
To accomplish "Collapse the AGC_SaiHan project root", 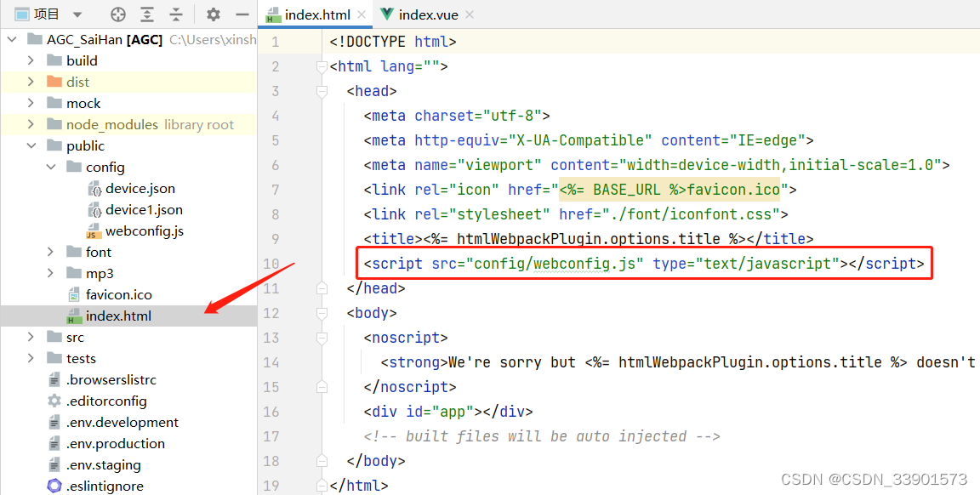I will click(x=12, y=39).
